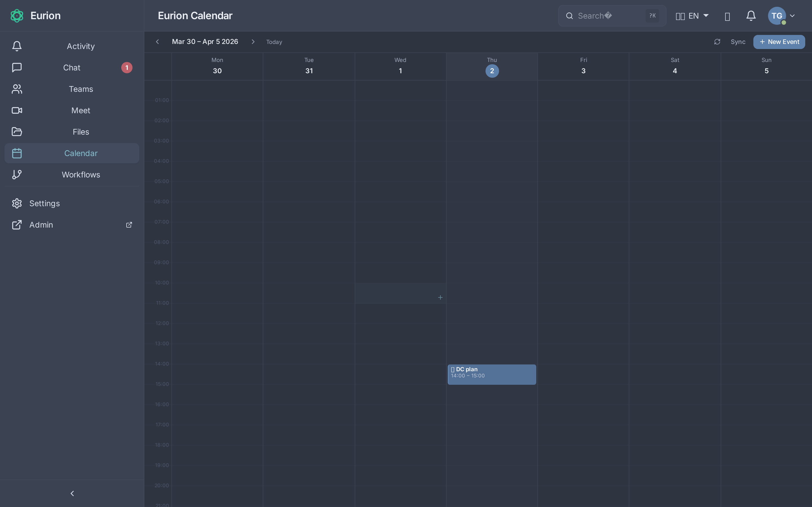Click the Files folder icon
This screenshot has width=812, height=507.
click(17, 132)
